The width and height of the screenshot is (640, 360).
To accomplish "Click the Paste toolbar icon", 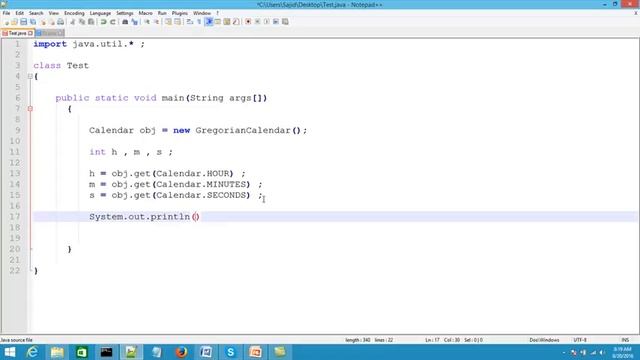I will [x=91, y=22].
